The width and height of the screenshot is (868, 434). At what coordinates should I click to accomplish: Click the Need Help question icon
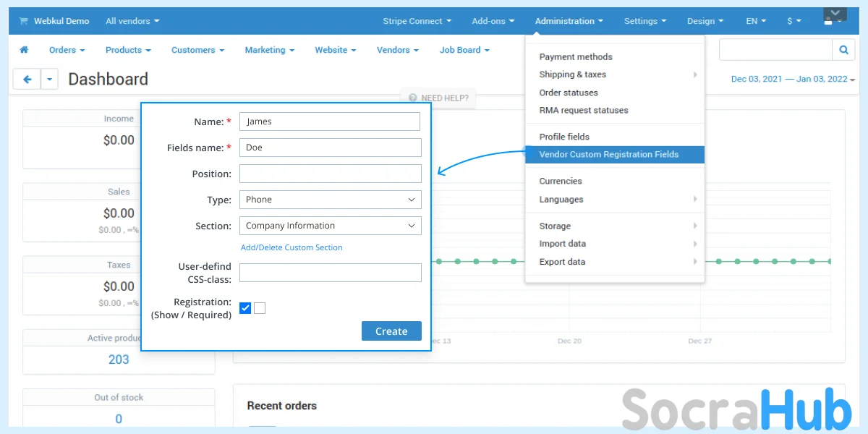pos(412,98)
